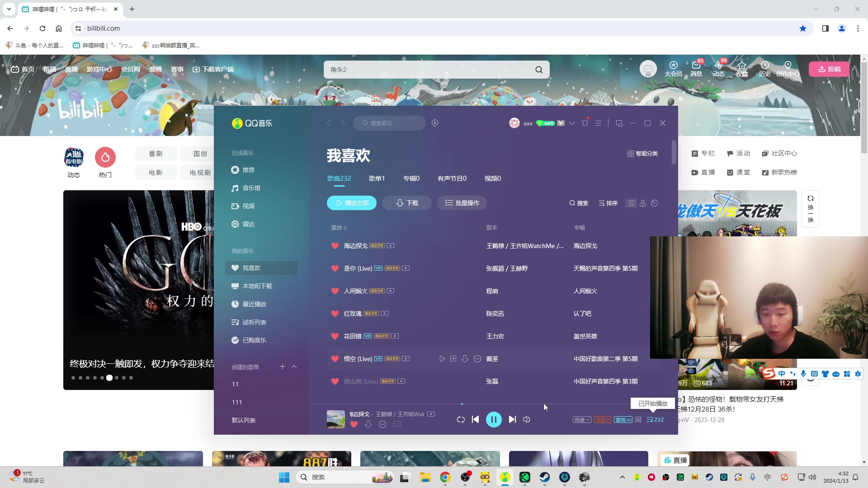Toggle the heart for 人间烟火
The image size is (868, 488).
coord(335,291)
